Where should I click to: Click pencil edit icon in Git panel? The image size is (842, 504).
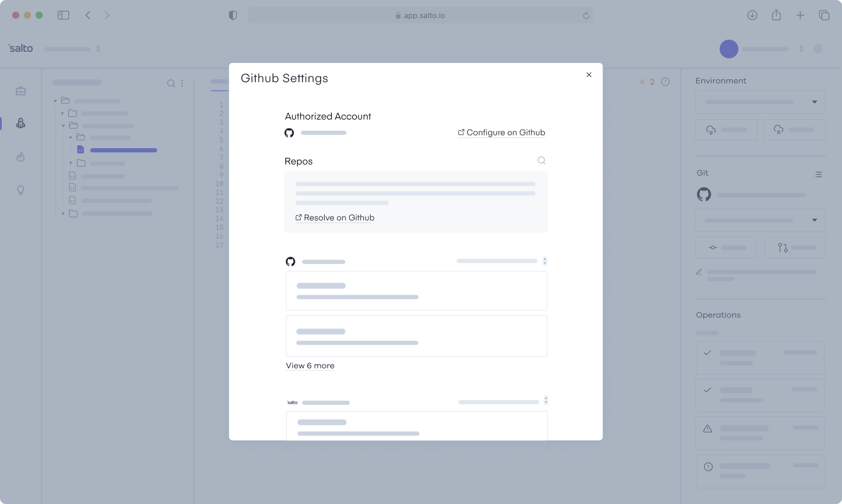point(699,272)
